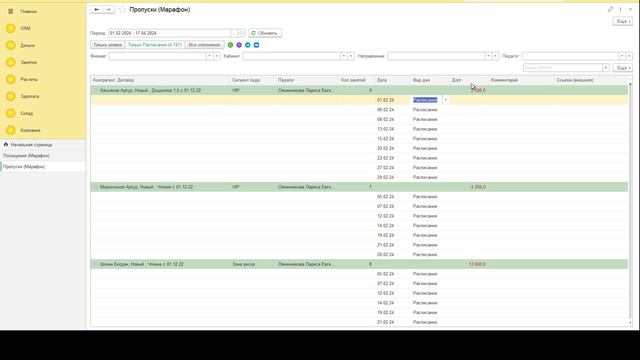Click the Кол занятий column header
This screenshot has height=360, width=640.
click(356, 80)
